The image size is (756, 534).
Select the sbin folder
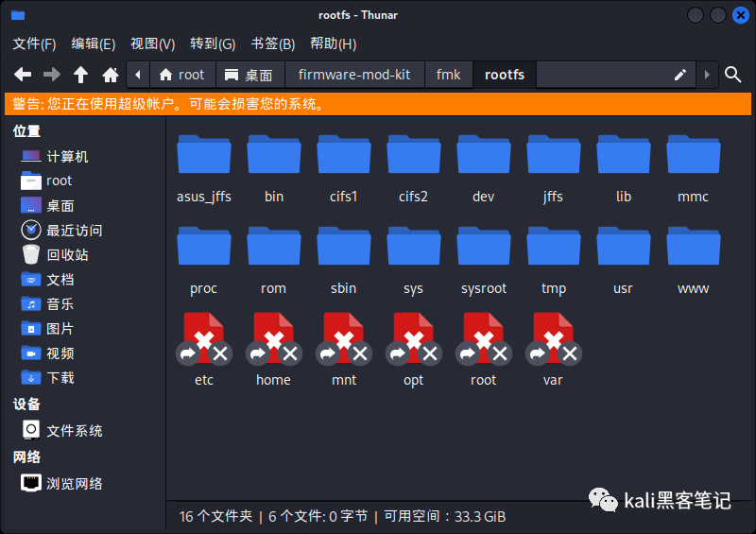[x=344, y=261]
